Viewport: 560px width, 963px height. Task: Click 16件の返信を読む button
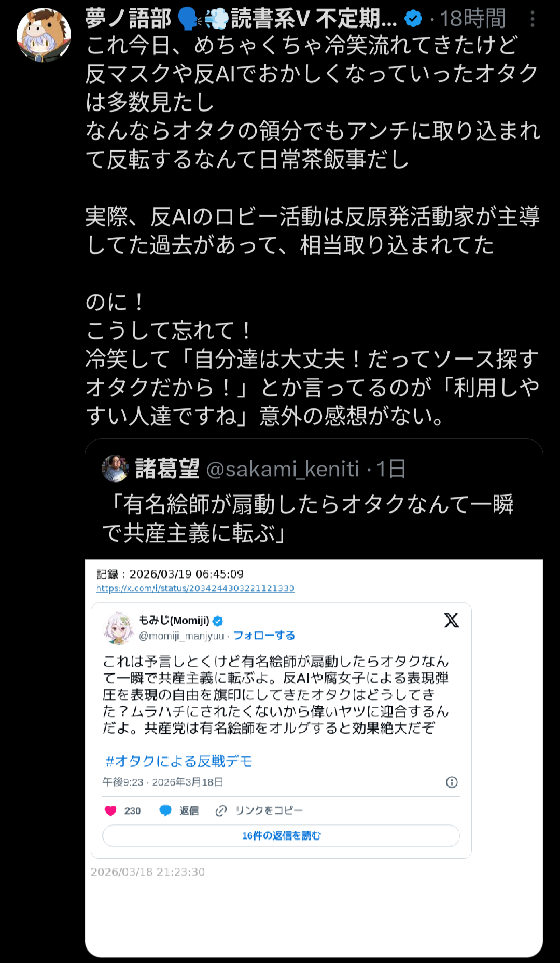tap(281, 835)
